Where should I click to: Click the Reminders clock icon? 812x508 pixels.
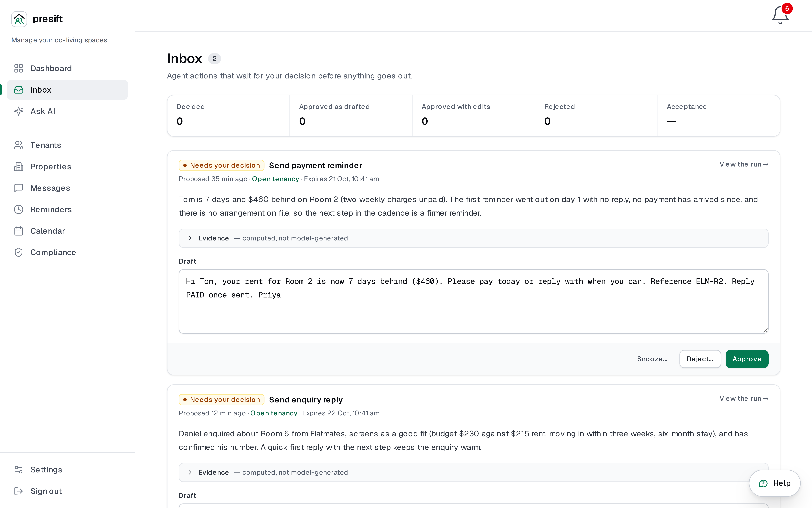coord(18,209)
